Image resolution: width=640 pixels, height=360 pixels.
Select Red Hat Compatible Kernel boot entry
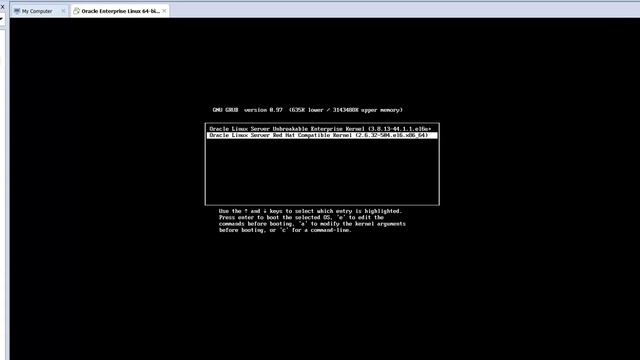click(x=322, y=135)
